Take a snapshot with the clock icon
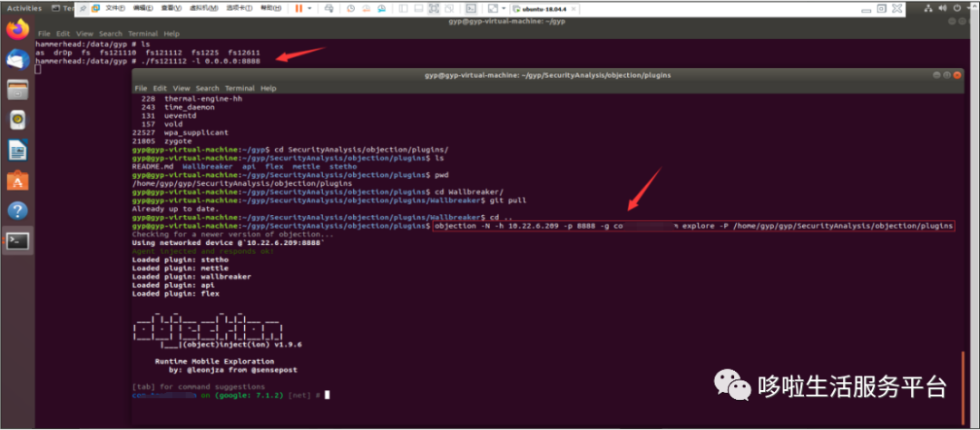Image resolution: width=980 pixels, height=430 pixels. point(350,9)
